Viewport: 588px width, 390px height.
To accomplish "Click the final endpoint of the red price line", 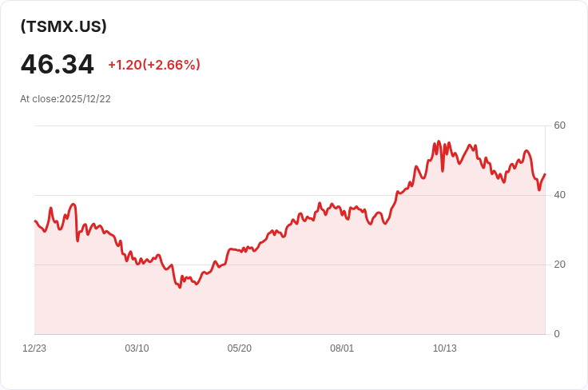I will point(544,174).
